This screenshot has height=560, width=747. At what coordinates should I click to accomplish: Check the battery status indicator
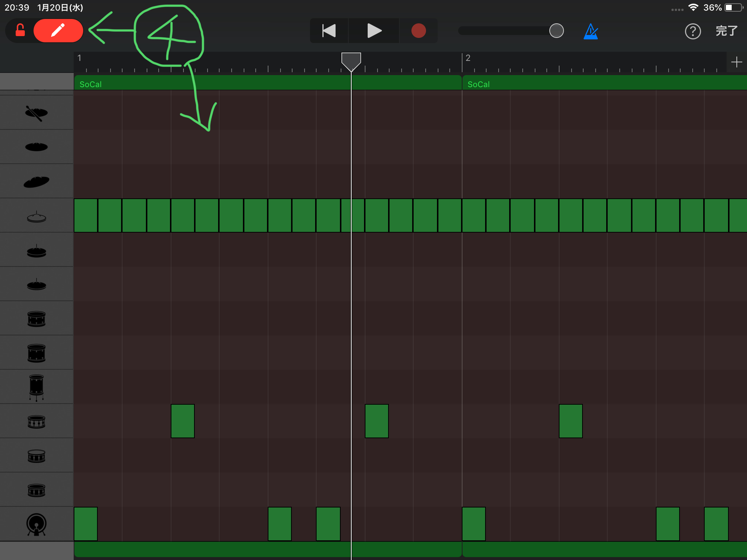point(734,8)
